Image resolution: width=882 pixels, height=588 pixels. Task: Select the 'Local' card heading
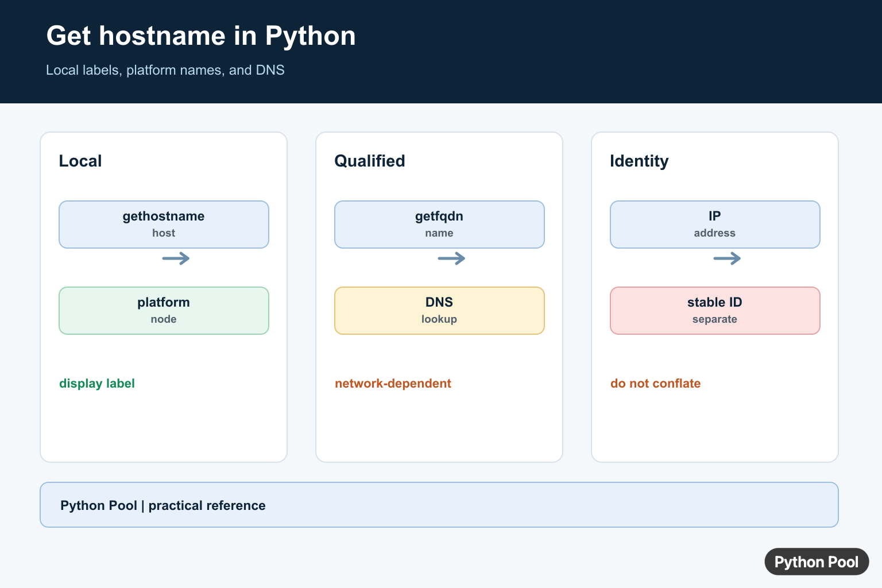click(80, 161)
